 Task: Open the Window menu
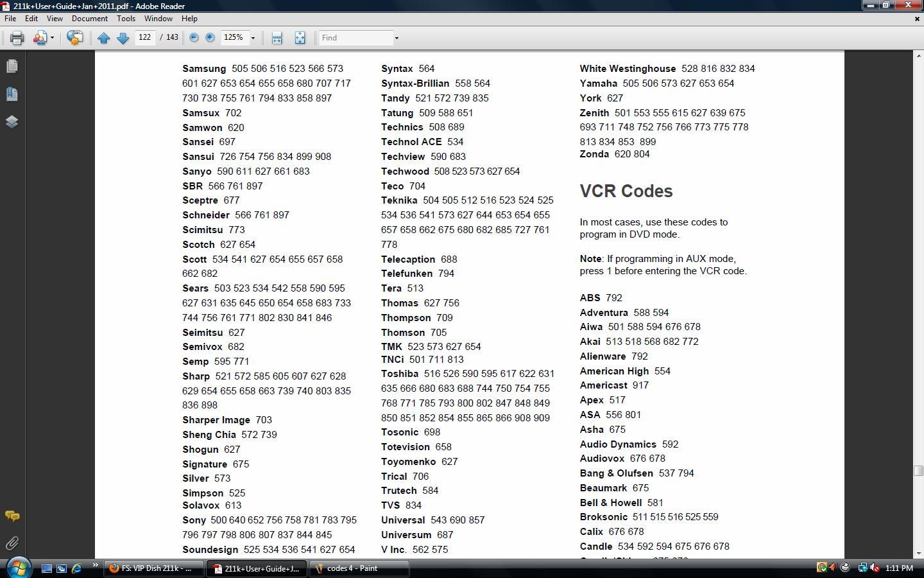coord(158,19)
